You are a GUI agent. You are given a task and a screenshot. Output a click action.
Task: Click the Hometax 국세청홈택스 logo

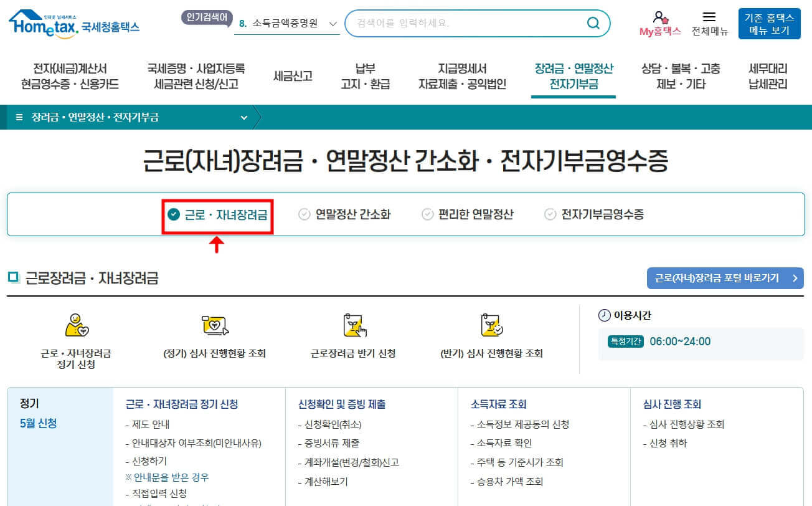pos(73,22)
